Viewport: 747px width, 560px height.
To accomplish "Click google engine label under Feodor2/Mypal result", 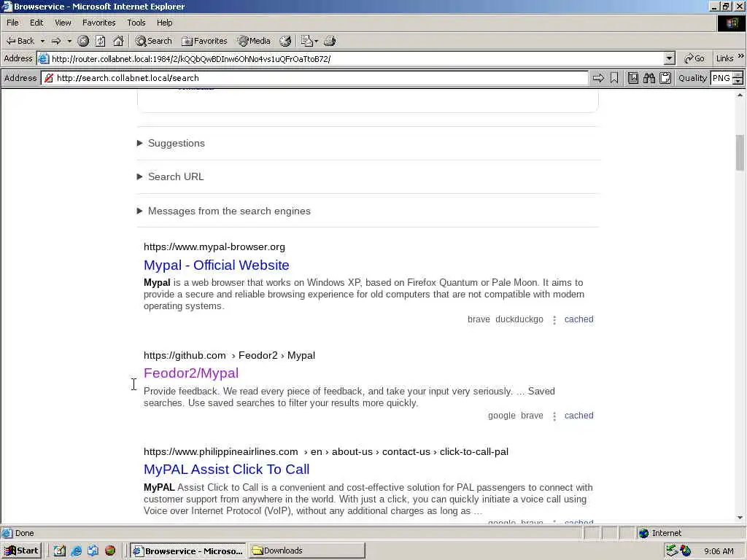I will click(x=502, y=416).
